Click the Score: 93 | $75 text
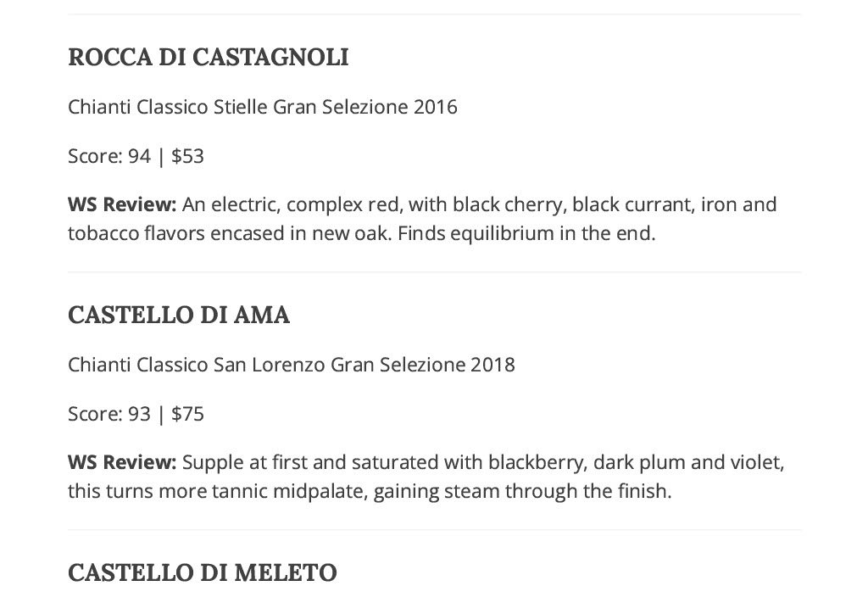 point(136,414)
